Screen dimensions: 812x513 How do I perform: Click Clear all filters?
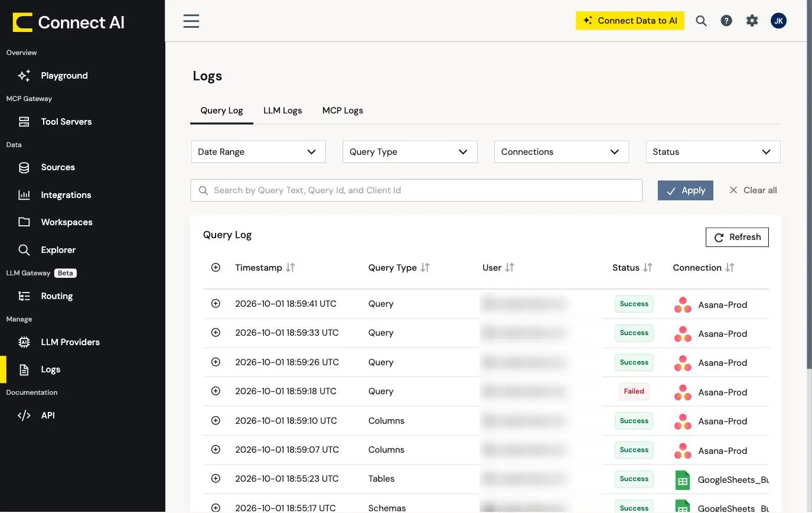753,190
